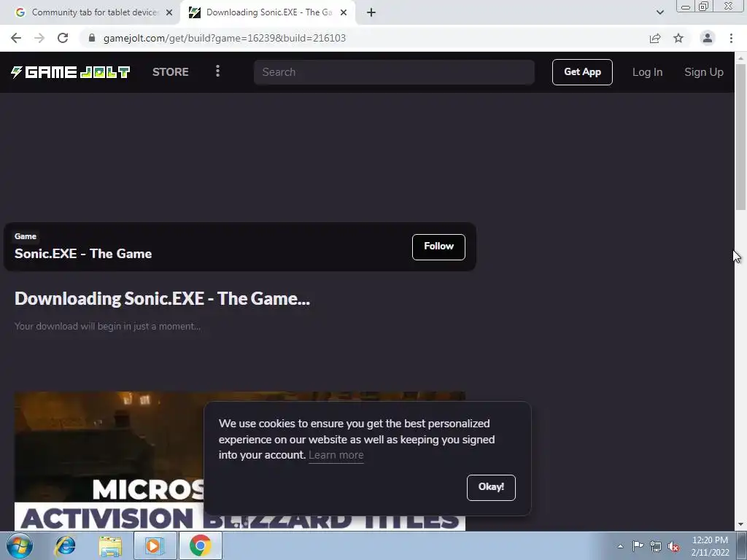This screenshot has width=747, height=560.
Task: Click the Game Jolt logo
Action: click(x=71, y=72)
